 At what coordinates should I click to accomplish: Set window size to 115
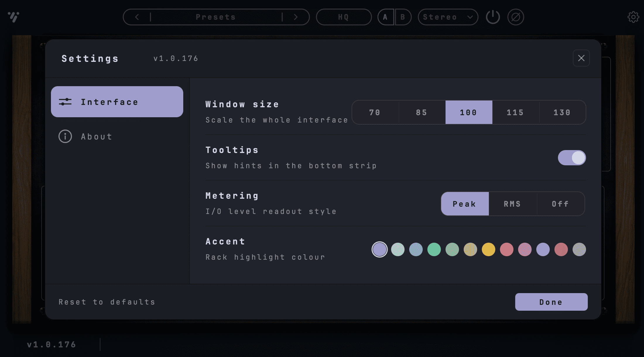coord(516,112)
